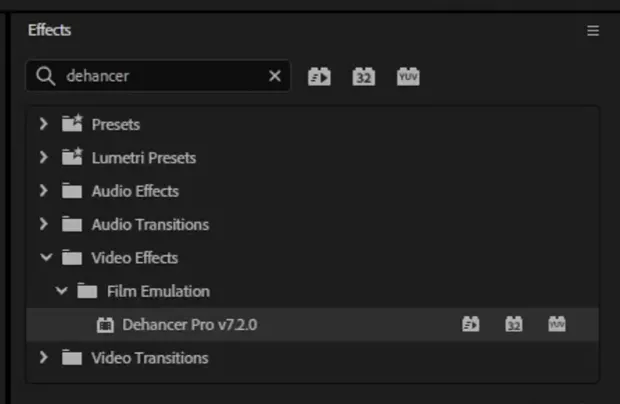This screenshot has height=404, width=620.
Task: Collapse the Film Emulation folder
Action: 62,292
